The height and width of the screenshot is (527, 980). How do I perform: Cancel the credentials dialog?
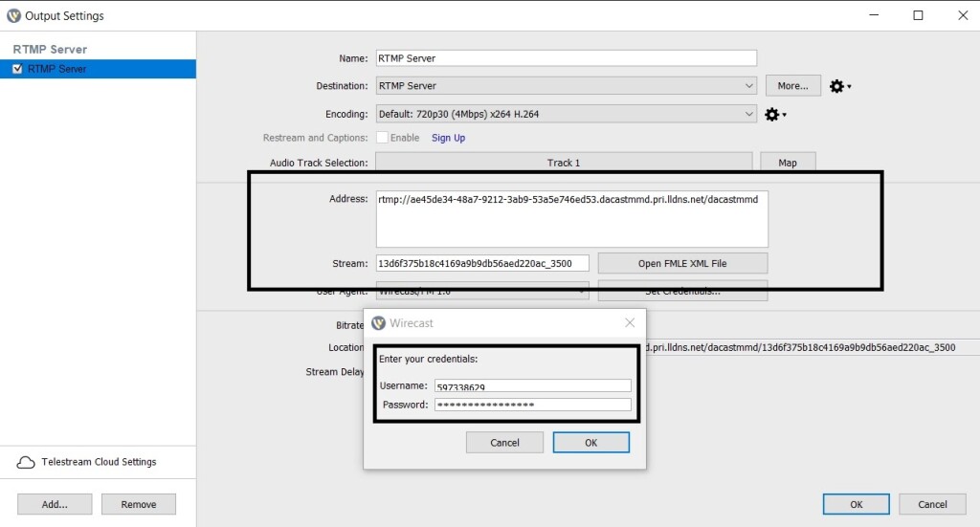coord(504,443)
